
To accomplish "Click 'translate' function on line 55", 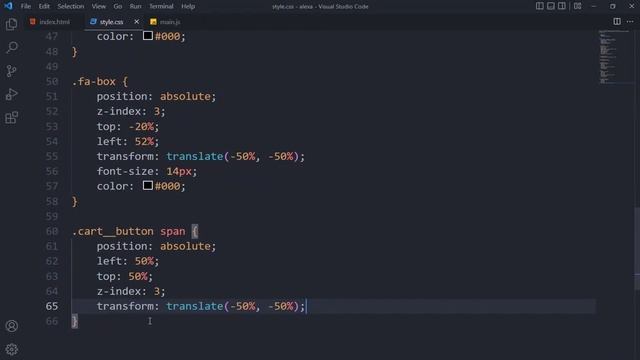I will pyautogui.click(x=195, y=156).
